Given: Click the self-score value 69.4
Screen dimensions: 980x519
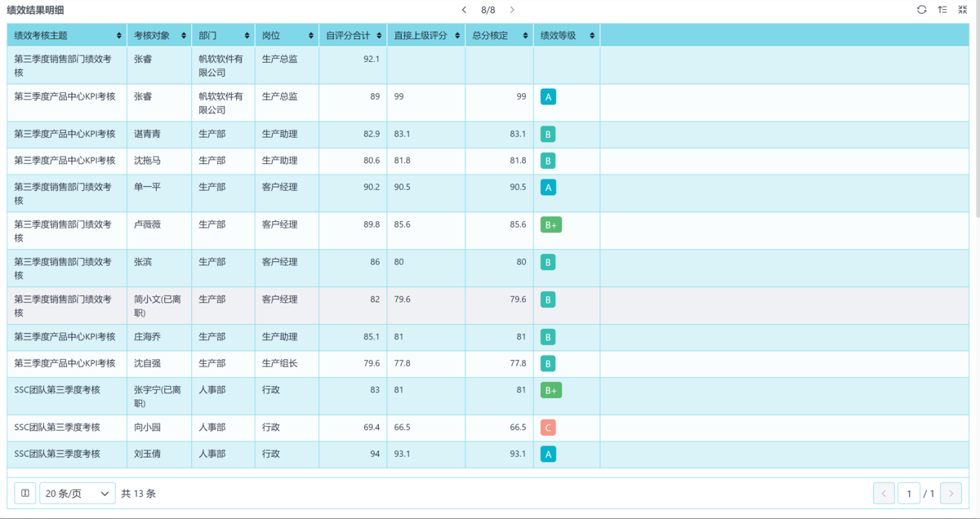Looking at the screenshot, I should (x=372, y=428).
